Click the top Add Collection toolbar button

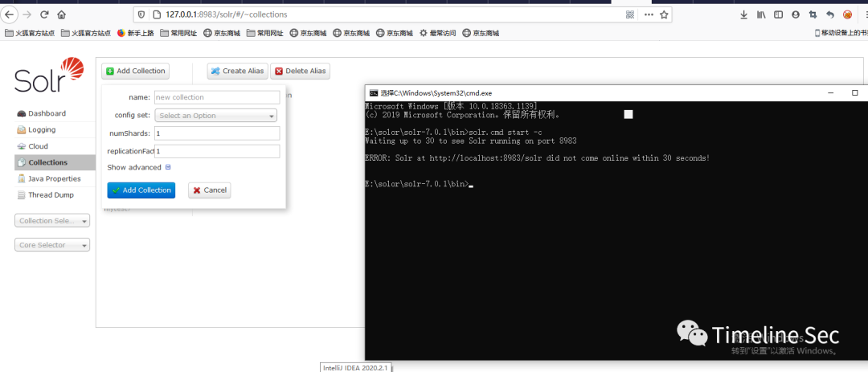point(136,71)
